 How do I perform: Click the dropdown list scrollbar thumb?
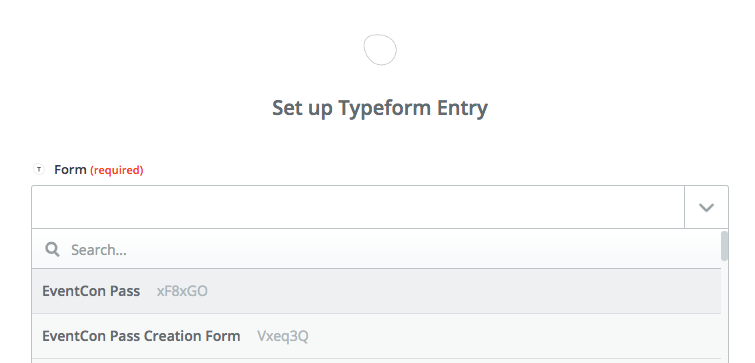pos(725,246)
